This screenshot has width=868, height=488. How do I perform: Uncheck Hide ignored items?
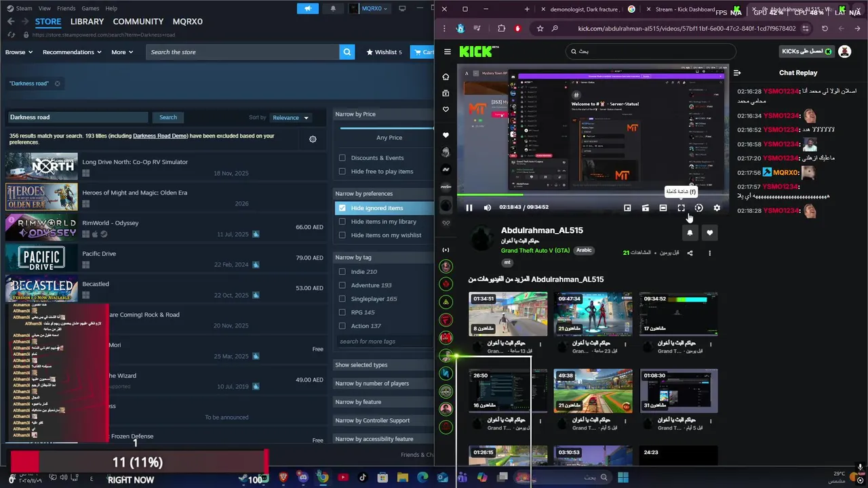point(342,208)
